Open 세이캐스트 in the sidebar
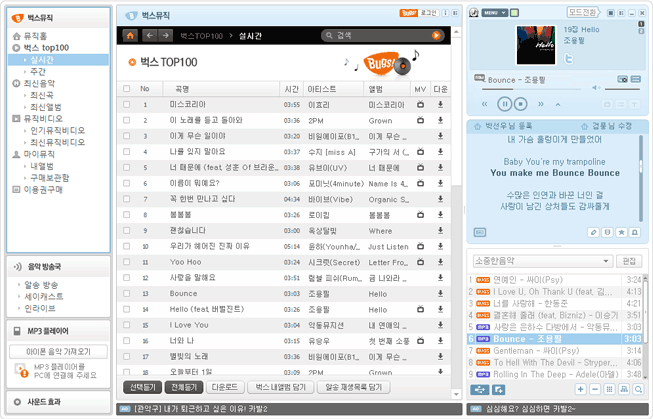 click(x=44, y=297)
